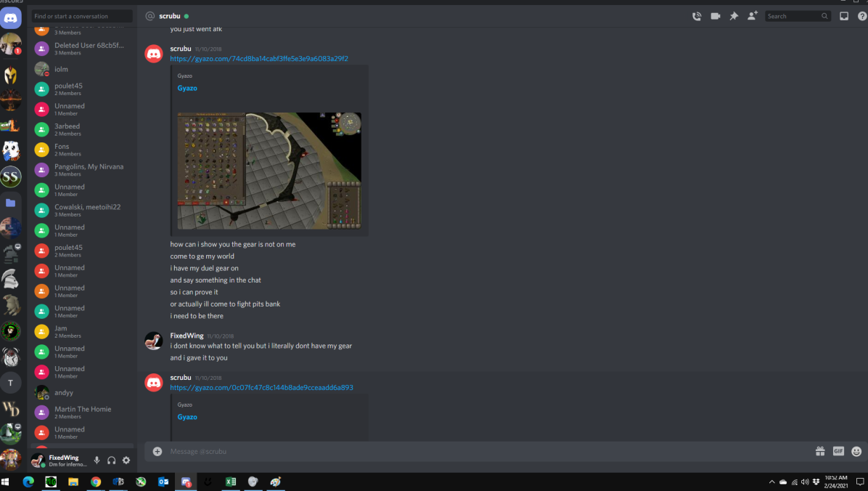
Task: Open 3arbeed group DM
Action: pos(82,130)
